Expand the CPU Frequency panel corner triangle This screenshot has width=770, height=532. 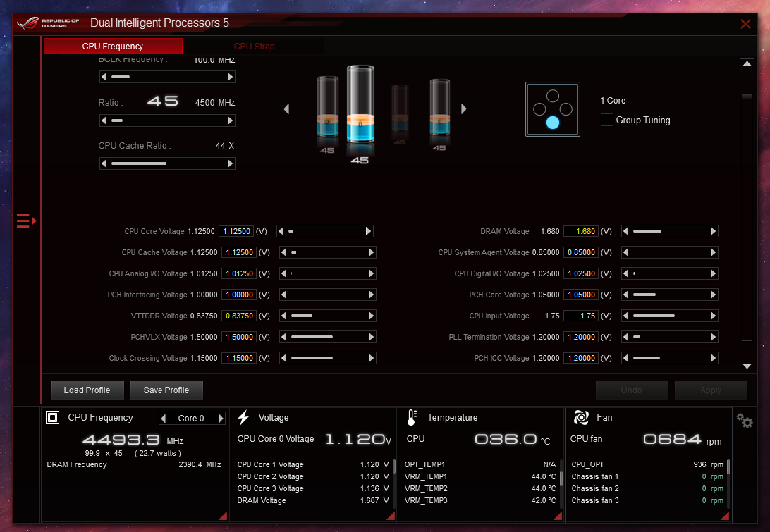(223, 515)
